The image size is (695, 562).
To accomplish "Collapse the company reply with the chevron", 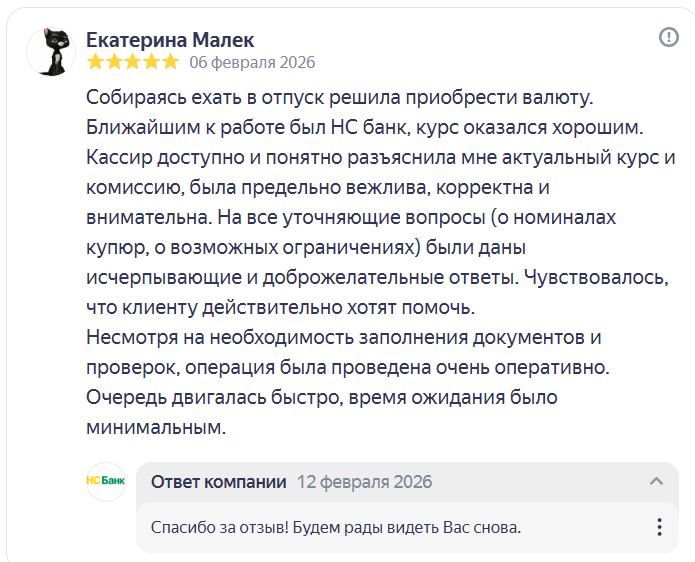I will (656, 481).
